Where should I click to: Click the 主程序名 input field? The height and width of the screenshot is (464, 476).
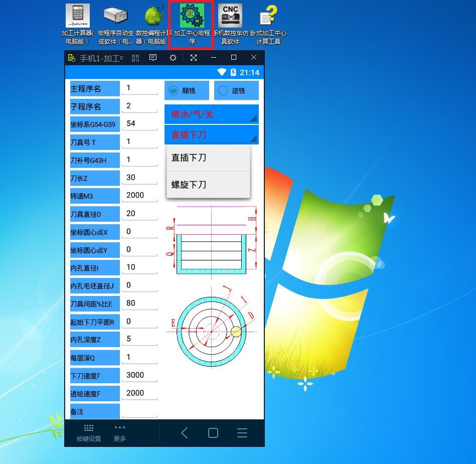click(x=139, y=88)
